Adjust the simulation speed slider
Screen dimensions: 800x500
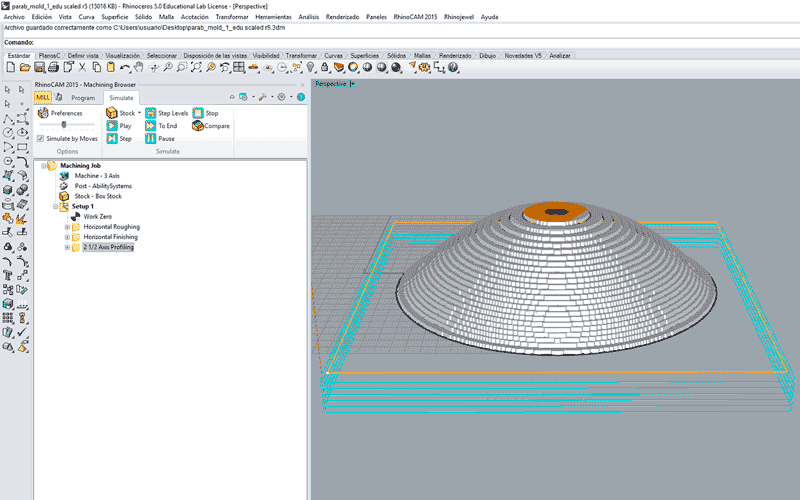[x=64, y=125]
